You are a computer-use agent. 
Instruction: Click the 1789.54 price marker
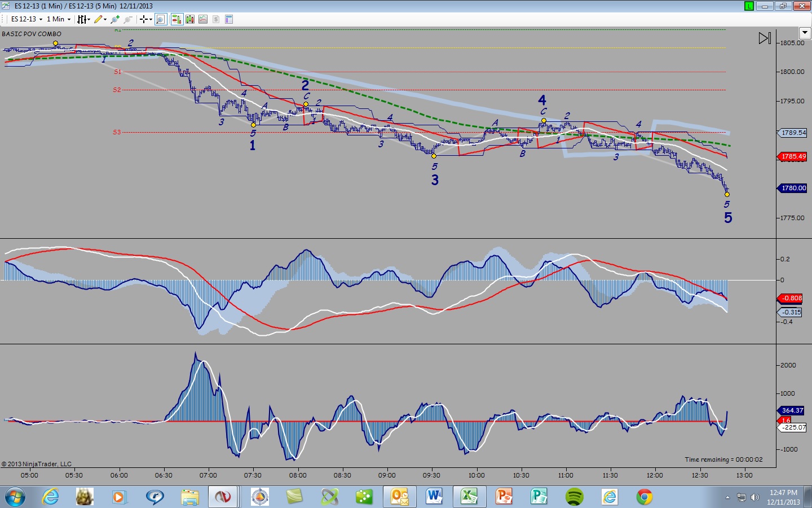(793, 133)
